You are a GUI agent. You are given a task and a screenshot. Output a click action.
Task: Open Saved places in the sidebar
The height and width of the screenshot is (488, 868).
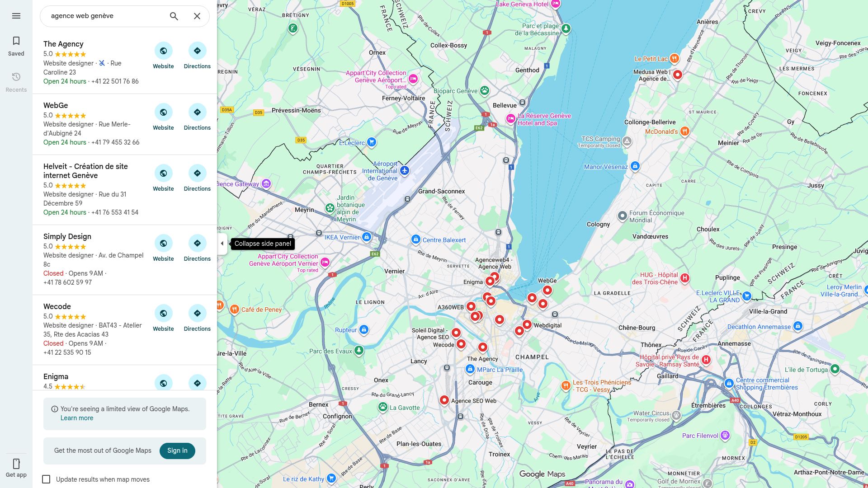[x=16, y=46]
